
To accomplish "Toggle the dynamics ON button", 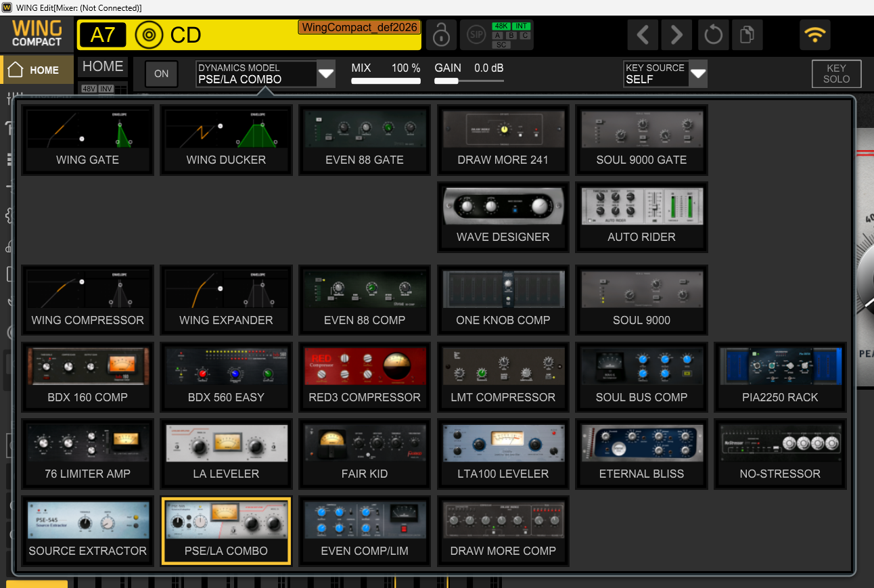I will click(x=161, y=74).
